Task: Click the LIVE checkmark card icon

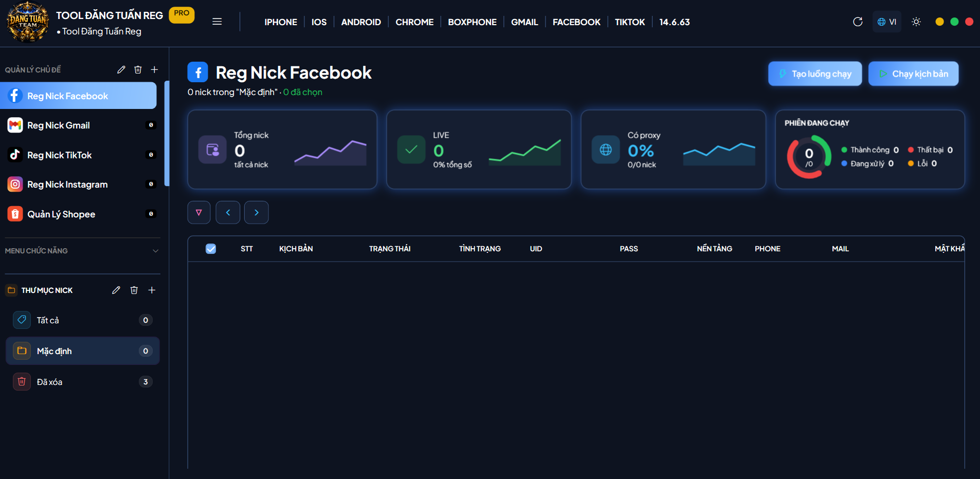Action: 411,150
